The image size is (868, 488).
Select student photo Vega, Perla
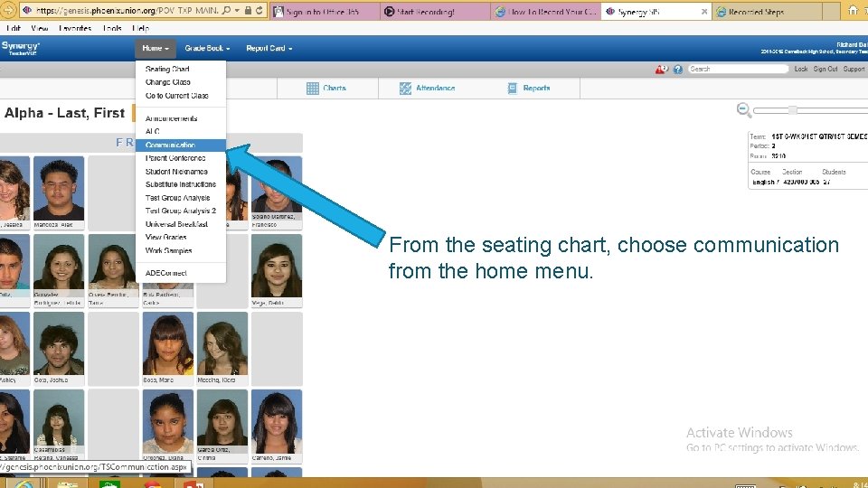coord(277,270)
